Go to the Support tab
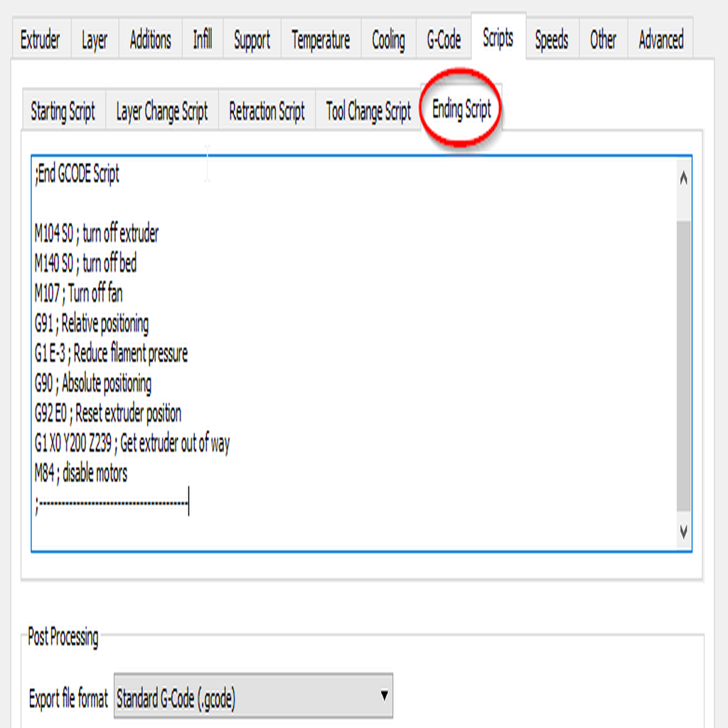Viewport: 728px width, 728px height. click(x=252, y=39)
